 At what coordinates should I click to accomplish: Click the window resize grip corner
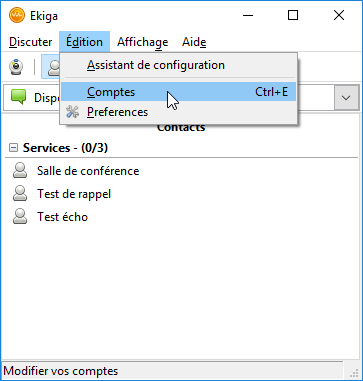pyautogui.click(x=354, y=373)
